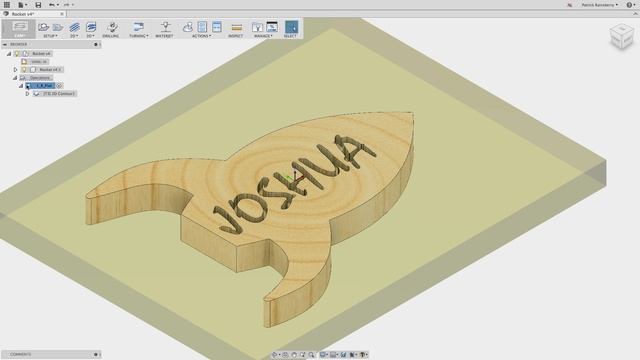Click the 3D milling toolpath icon
The image size is (640, 360).
[91, 27]
